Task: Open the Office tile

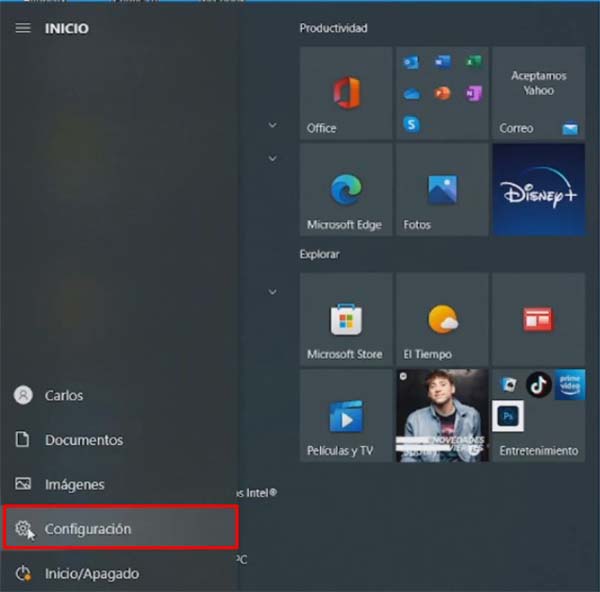Action: pos(346,93)
